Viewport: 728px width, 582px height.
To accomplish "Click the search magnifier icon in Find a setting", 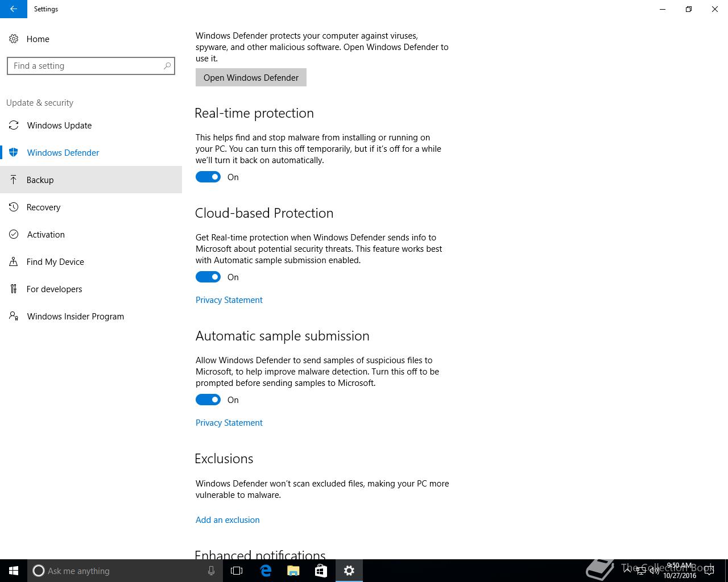I will click(167, 66).
